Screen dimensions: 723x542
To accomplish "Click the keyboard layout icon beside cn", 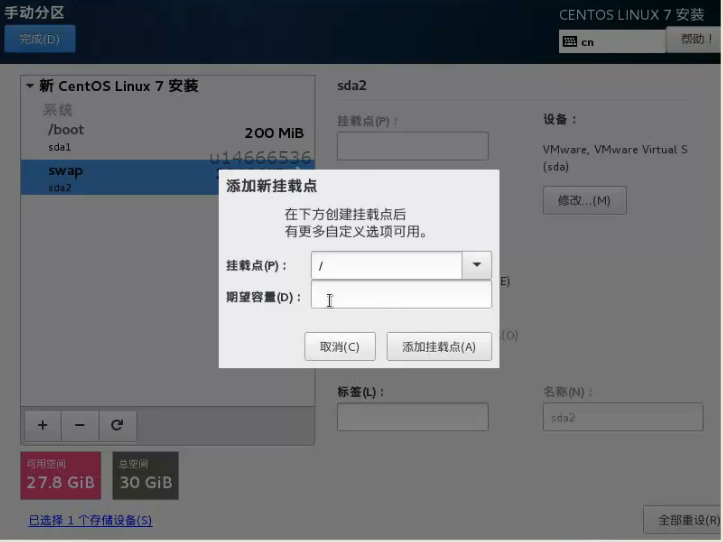I will [x=570, y=42].
